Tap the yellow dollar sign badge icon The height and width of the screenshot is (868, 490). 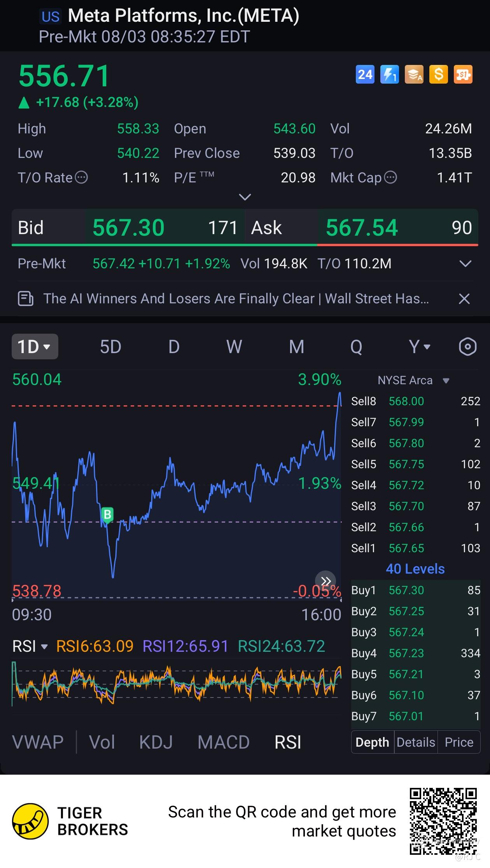click(x=438, y=74)
